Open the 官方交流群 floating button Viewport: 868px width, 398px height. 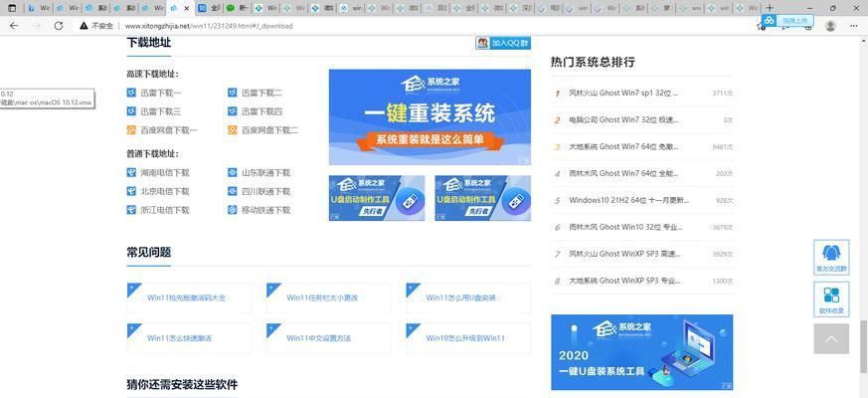[831, 257]
